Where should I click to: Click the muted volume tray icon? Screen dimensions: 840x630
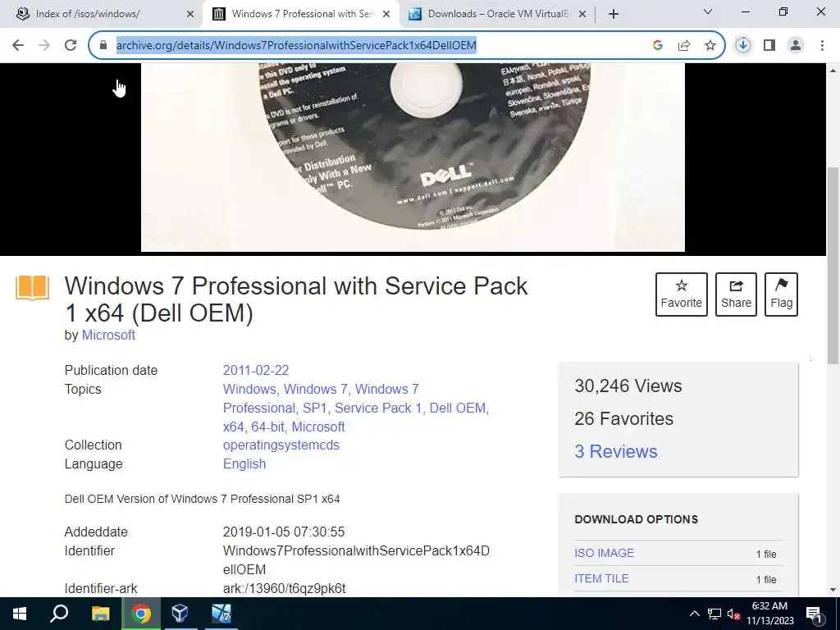click(x=734, y=614)
